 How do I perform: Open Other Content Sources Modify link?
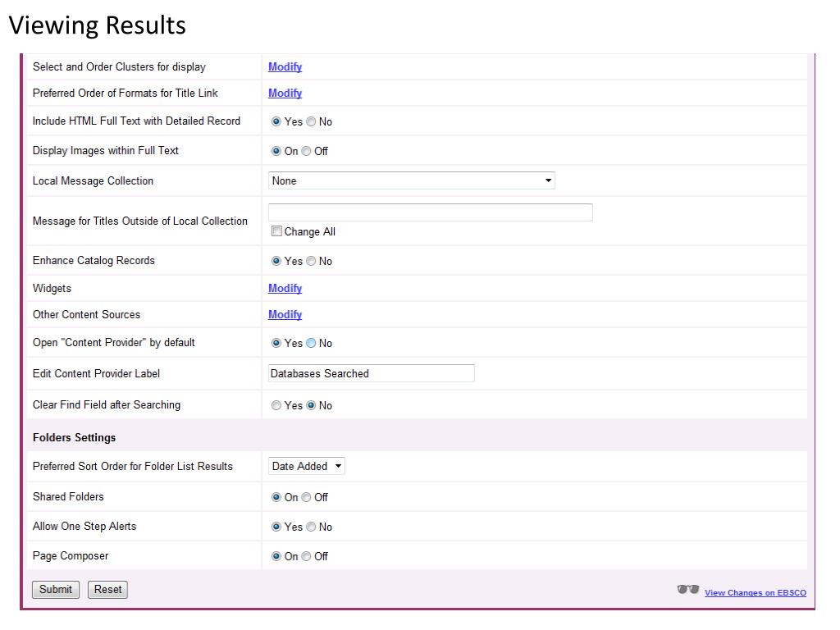pyautogui.click(x=285, y=315)
